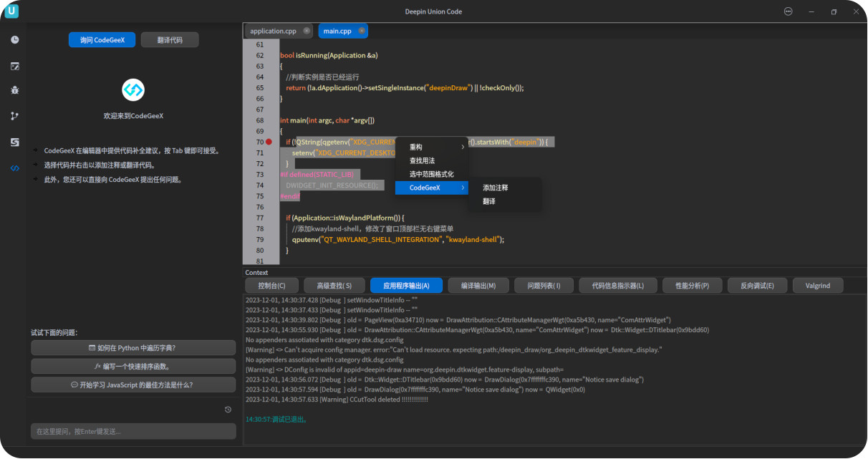868x459 pixels.
Task: Click the 欢迎来到CodeGeeX welcome text
Action: pyautogui.click(x=133, y=115)
